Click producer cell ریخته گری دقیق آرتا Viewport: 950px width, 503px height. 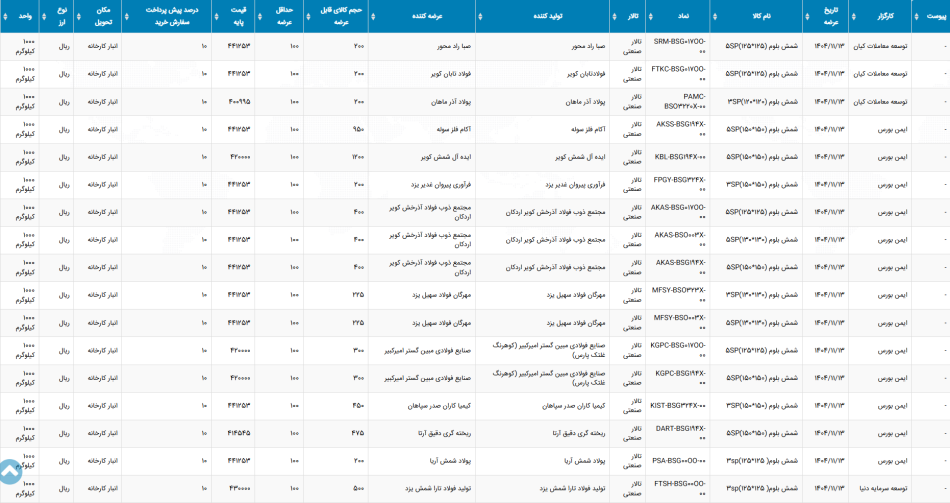pos(579,433)
